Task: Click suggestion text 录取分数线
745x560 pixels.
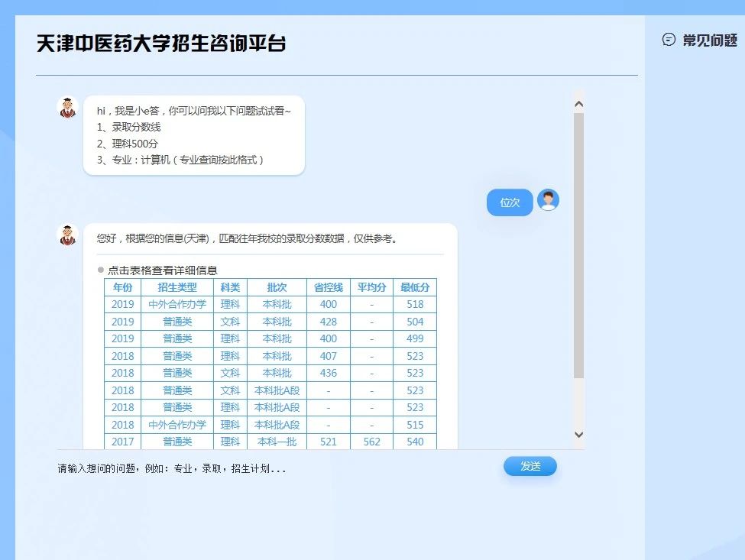Action: [x=136, y=128]
